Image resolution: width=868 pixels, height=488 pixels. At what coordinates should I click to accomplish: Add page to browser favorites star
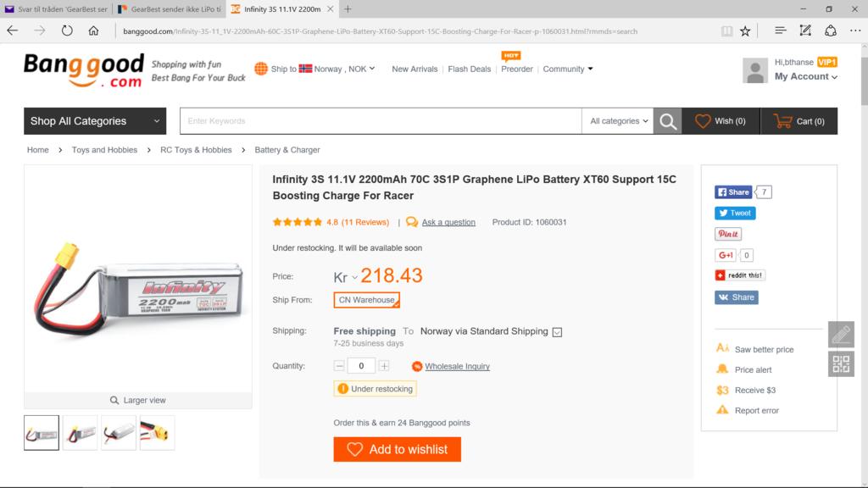click(745, 31)
